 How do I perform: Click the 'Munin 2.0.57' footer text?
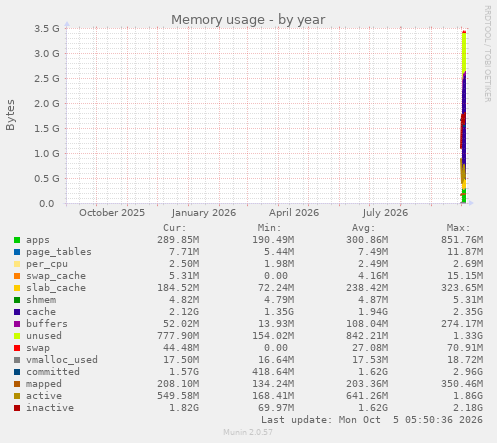tap(248, 432)
